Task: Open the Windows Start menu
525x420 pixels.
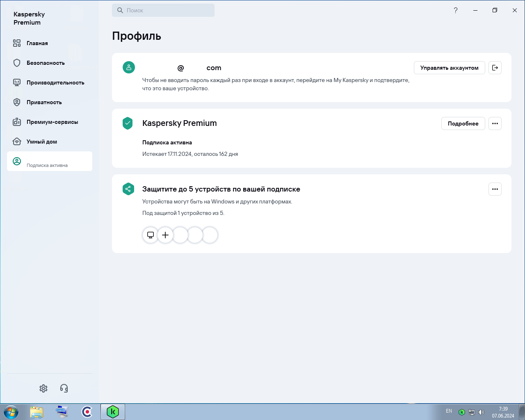Action: tap(11, 412)
